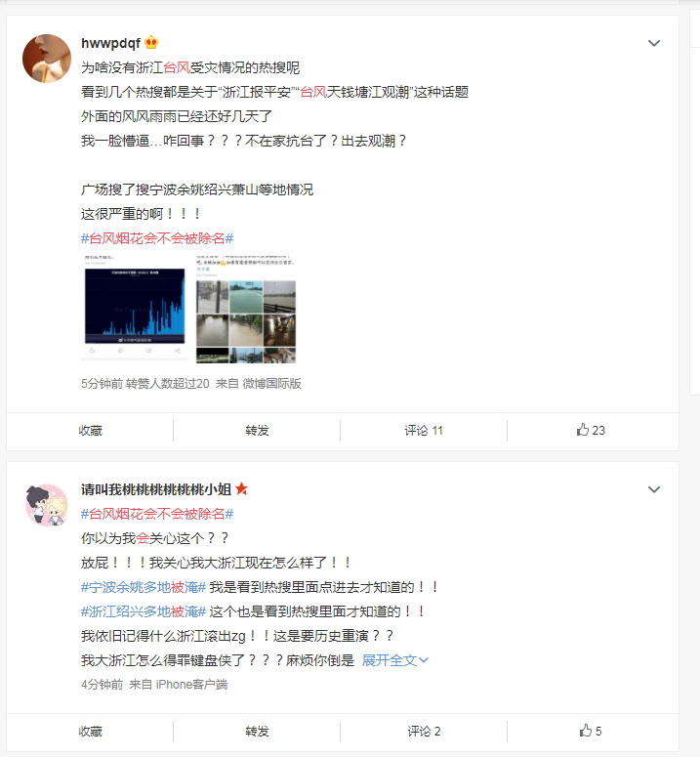Open the post menu chevron on second post
Screen dimensions: 700x757
(654, 489)
